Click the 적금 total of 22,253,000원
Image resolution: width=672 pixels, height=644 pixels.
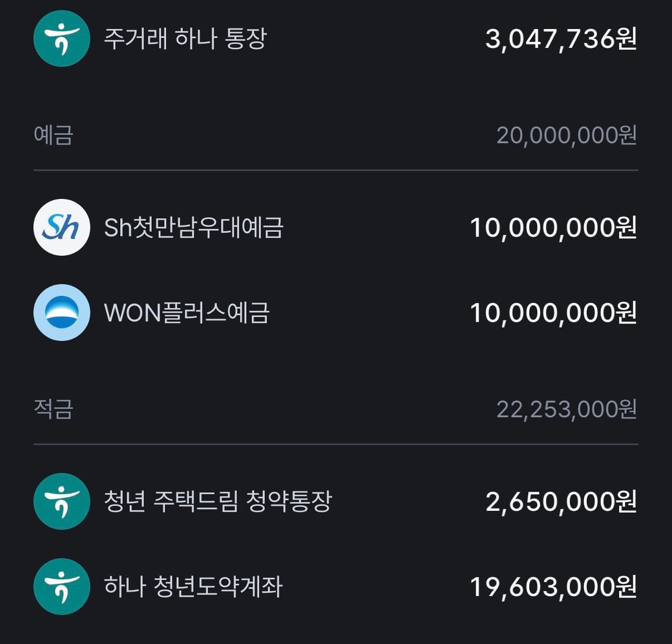click(566, 409)
